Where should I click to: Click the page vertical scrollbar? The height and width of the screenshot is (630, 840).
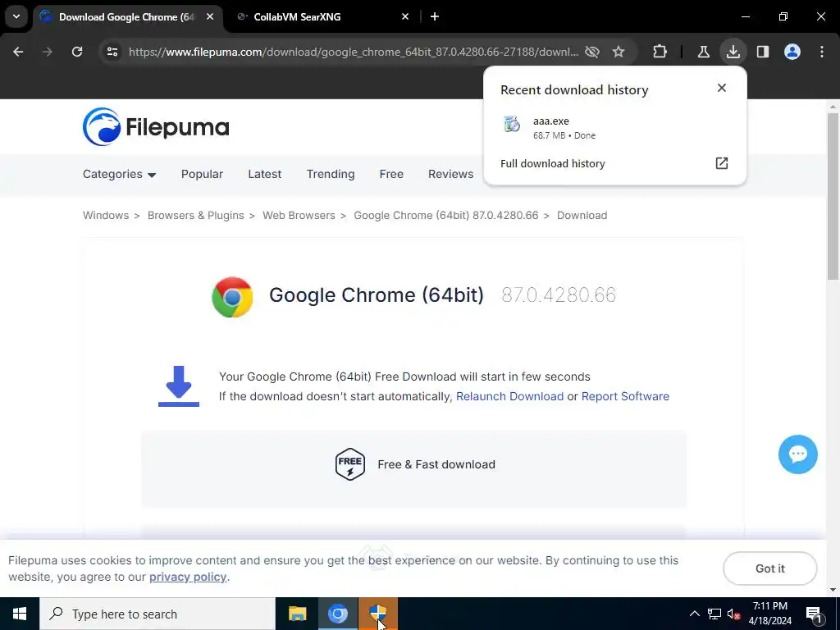[x=833, y=195]
